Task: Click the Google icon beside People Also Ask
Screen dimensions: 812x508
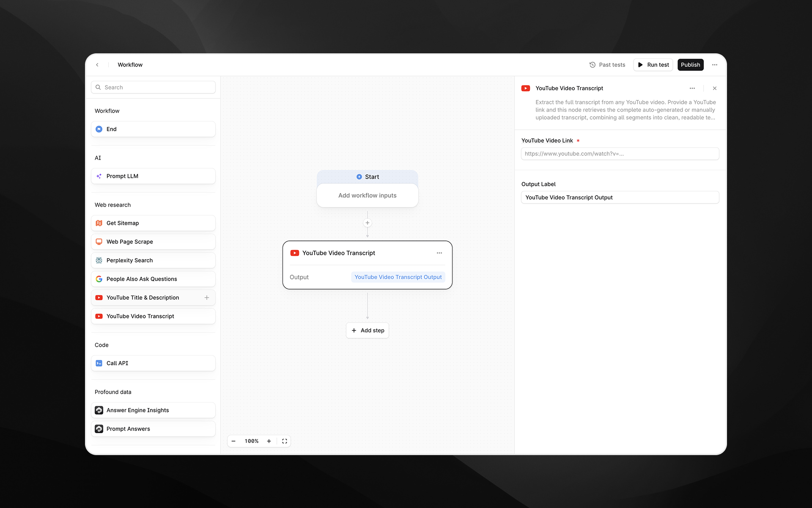Action: tap(99, 279)
